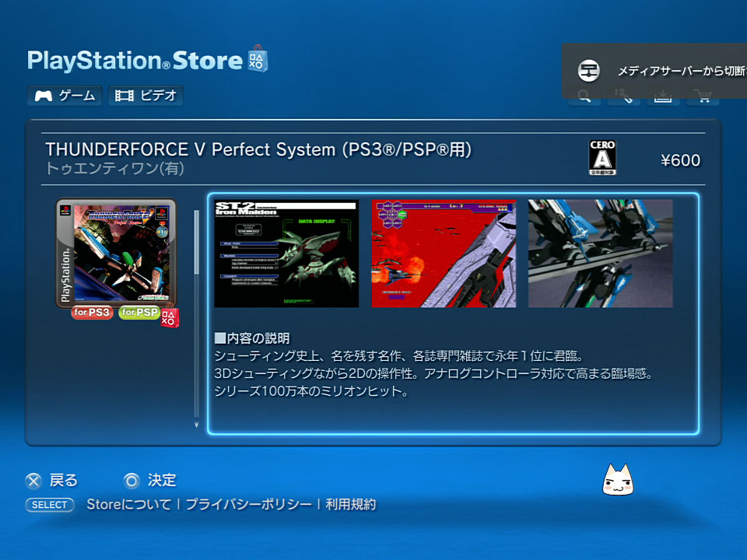
Task: Open the 利用規約 terms link
Action: click(x=351, y=504)
